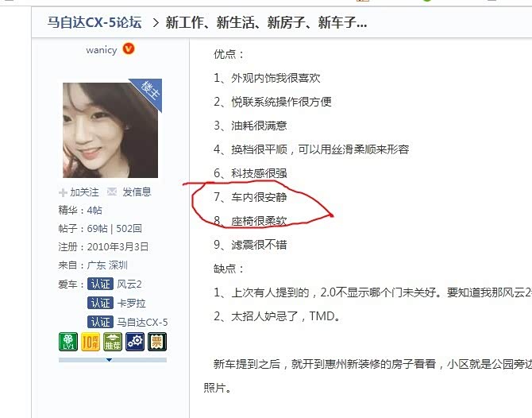Screen dimensions: 532x418
Task: Open the 卡罗拉 certified car link
Action: coord(131,303)
